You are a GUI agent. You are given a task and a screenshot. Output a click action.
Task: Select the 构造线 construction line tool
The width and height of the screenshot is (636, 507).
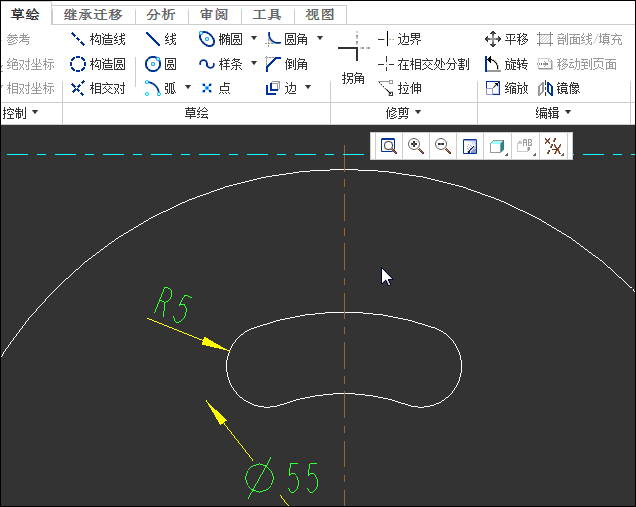[x=98, y=39]
